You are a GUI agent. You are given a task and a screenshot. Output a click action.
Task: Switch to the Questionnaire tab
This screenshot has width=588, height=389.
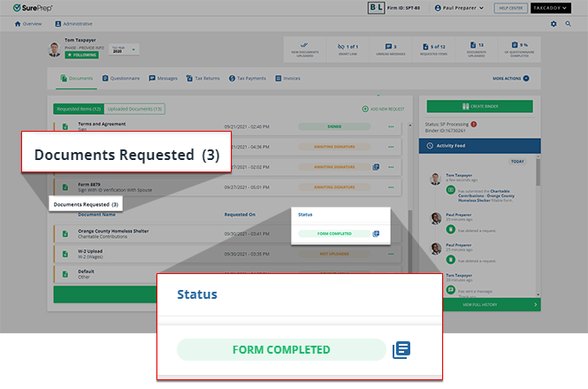coord(121,79)
